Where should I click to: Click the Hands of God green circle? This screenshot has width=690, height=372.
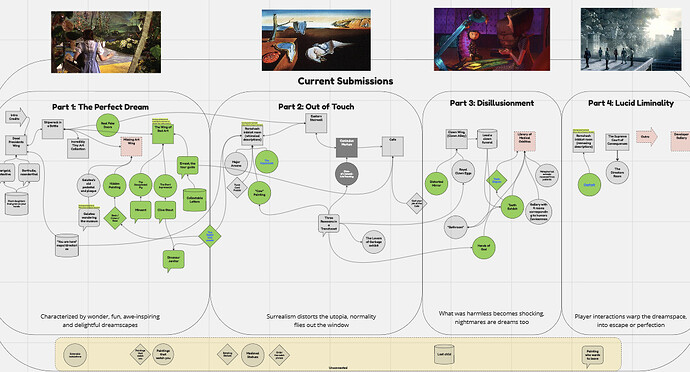tap(484, 247)
